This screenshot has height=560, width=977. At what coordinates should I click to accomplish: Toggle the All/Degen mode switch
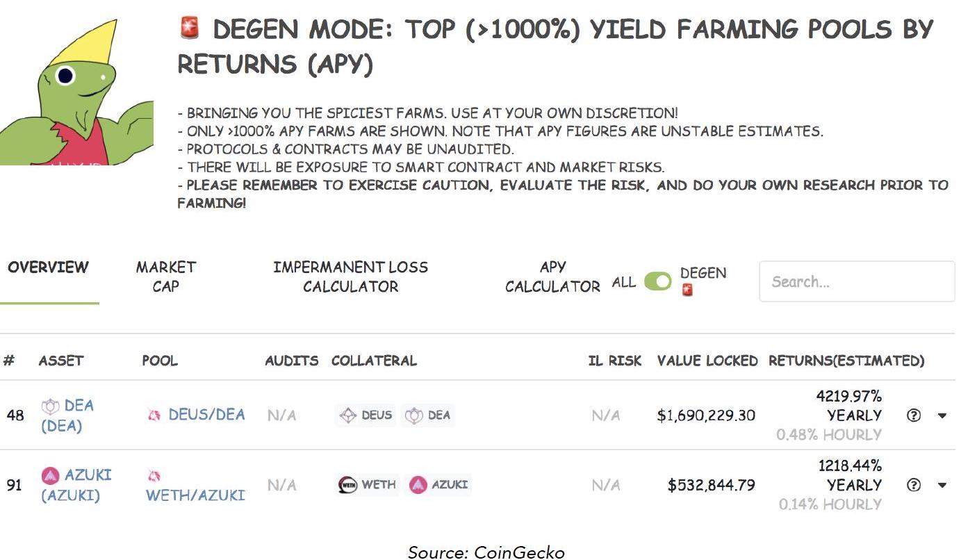pos(657,281)
